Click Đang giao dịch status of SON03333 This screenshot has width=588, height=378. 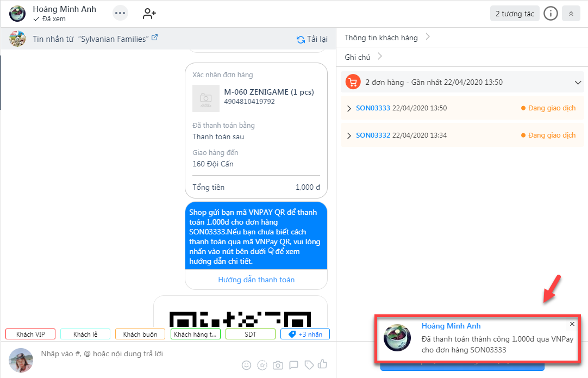click(548, 108)
